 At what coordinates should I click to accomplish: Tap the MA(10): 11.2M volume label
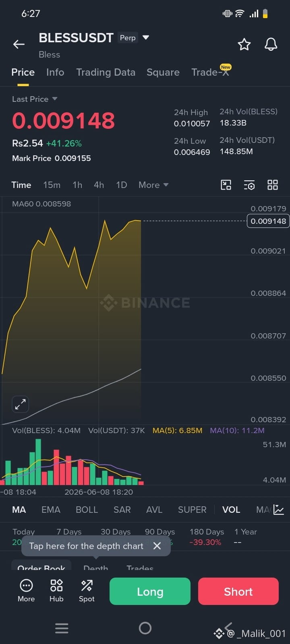pyautogui.click(x=237, y=430)
